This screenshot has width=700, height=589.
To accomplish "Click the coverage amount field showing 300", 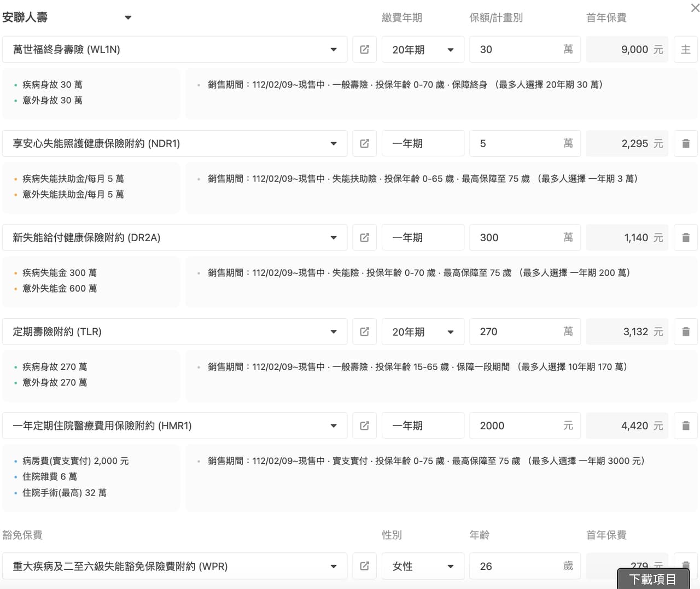I will coord(517,238).
